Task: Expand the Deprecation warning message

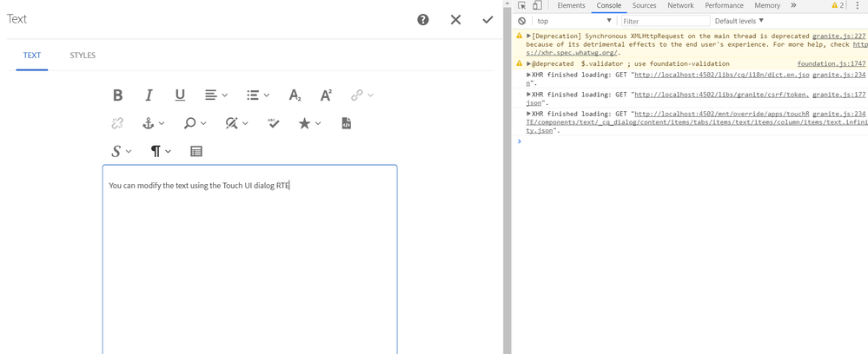Action: 528,36
